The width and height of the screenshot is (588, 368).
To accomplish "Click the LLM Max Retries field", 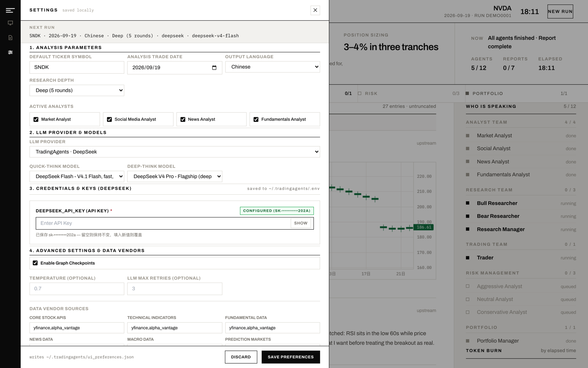I will coord(175,289).
